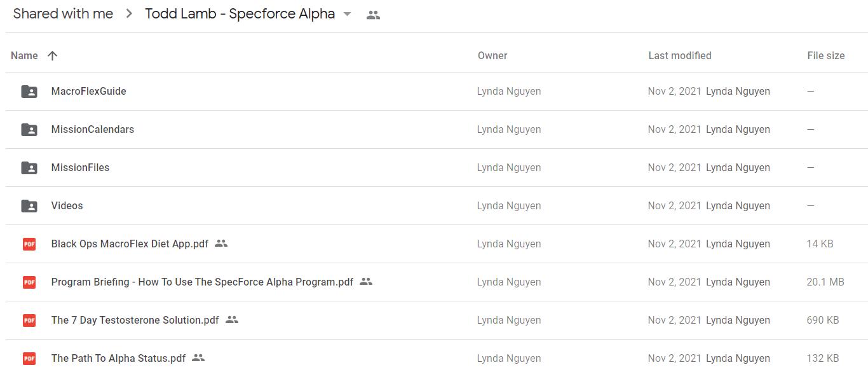Click the PDF icon for Program Briefing file
The height and width of the screenshot is (372, 868).
29,282
